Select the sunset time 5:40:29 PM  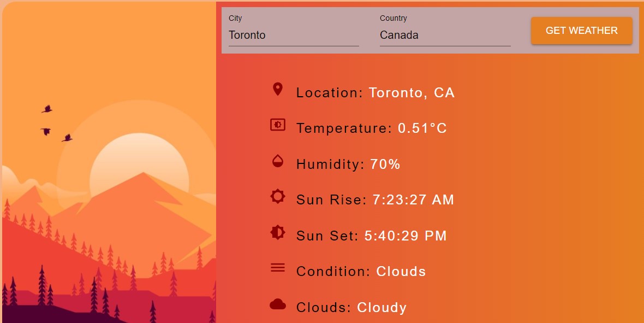point(406,236)
